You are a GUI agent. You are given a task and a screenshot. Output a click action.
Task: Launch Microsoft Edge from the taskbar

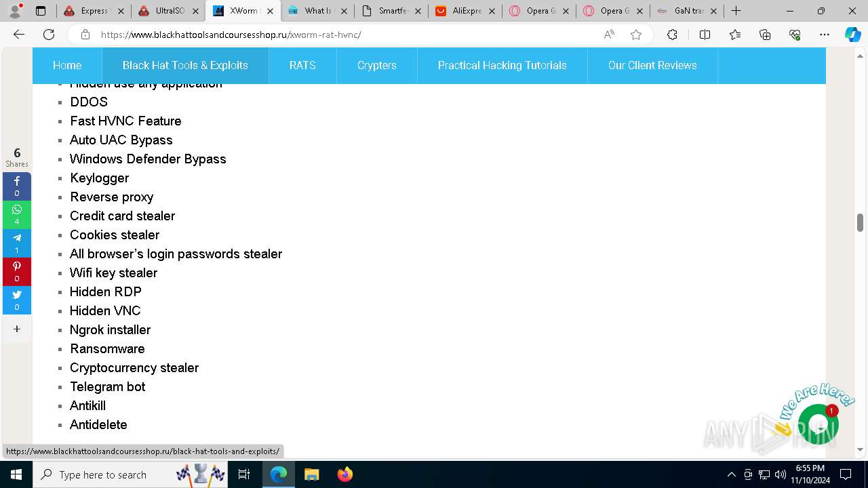pos(279,474)
